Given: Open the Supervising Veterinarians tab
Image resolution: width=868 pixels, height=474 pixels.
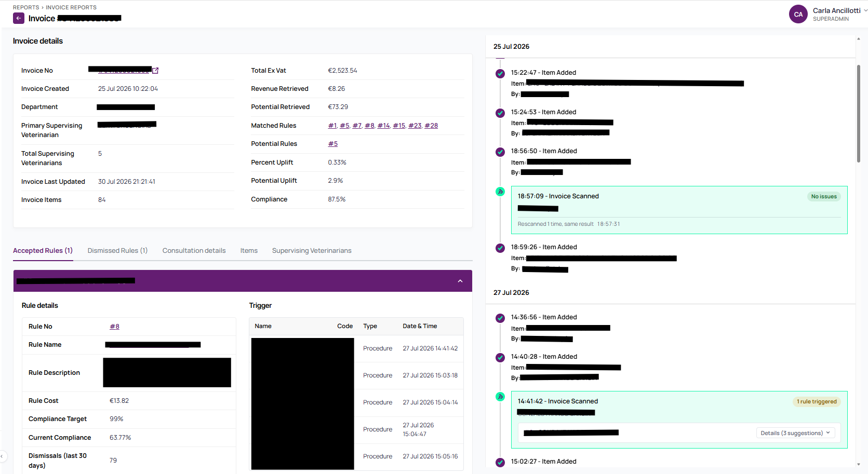Looking at the screenshot, I should pos(312,251).
